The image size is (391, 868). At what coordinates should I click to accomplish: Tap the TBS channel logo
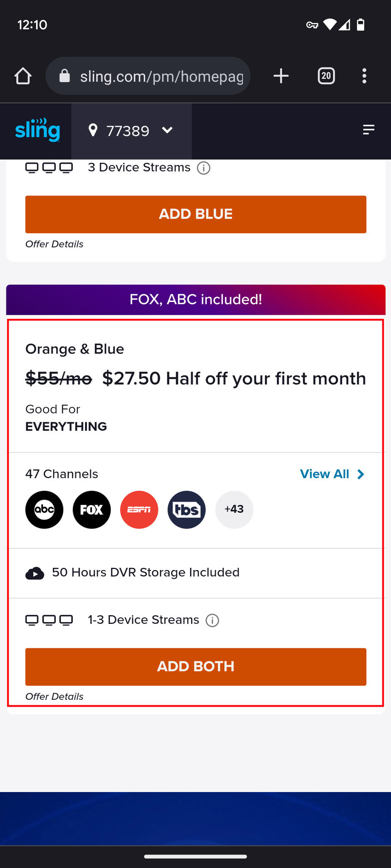186,509
